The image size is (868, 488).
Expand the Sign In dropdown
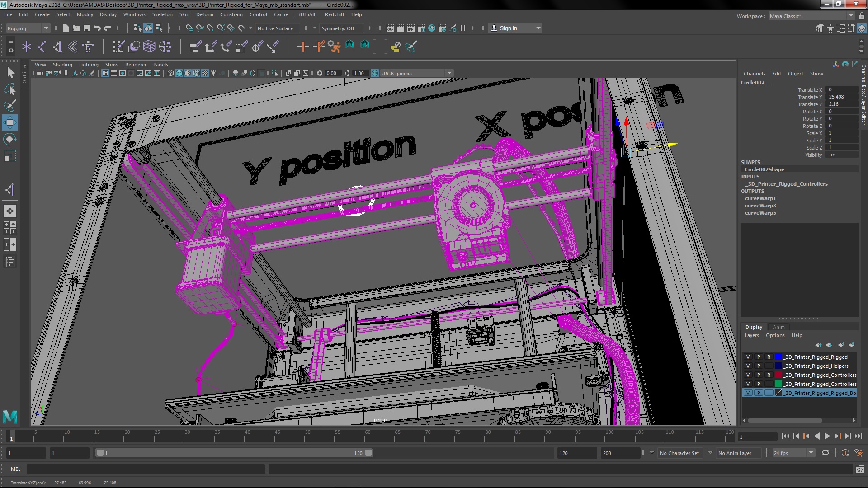(515, 28)
